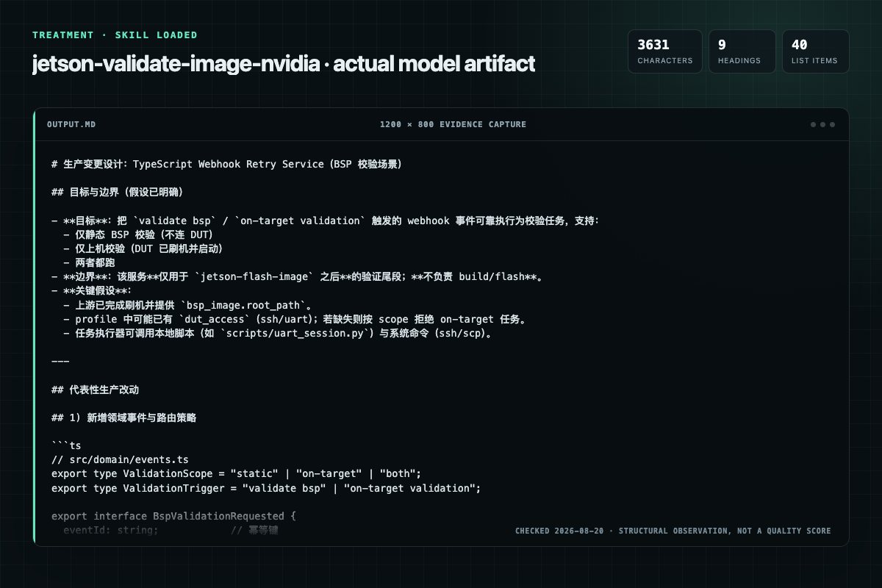This screenshot has height=588, width=882.
Task: Click the three-dot menu in the OUTPUT.MD panel header
Action: coord(822,124)
